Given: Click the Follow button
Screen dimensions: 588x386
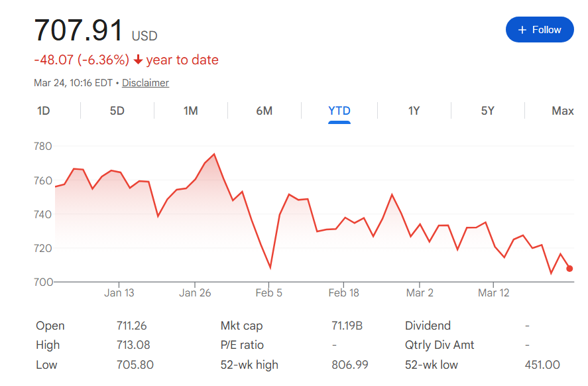Looking at the screenshot, I should pos(540,30).
